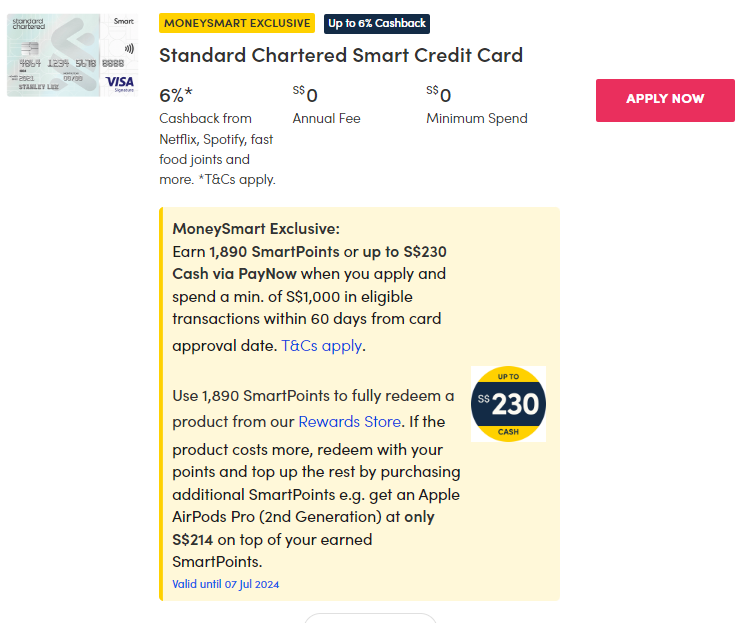Screen dimensions: 740x623
Task: Open the Standard Chartered Smart card thumbnail
Action: coord(70,55)
